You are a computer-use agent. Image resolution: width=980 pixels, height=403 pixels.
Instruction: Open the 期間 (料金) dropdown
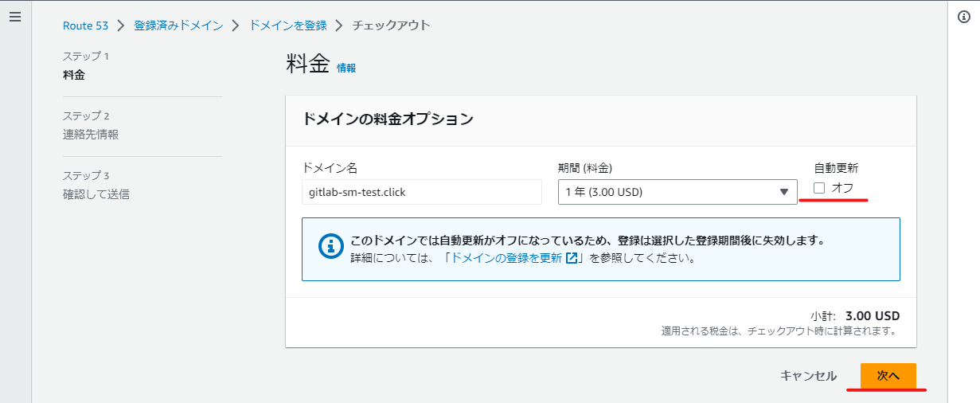click(677, 192)
